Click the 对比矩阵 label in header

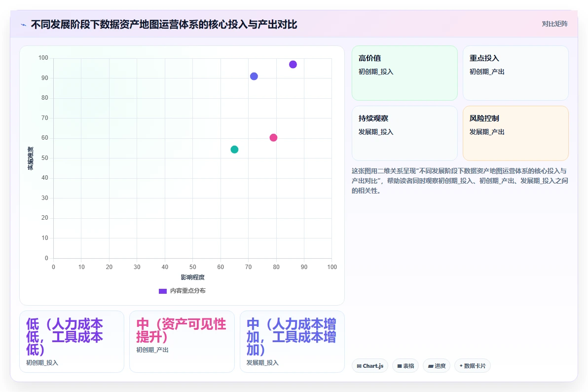[554, 24]
